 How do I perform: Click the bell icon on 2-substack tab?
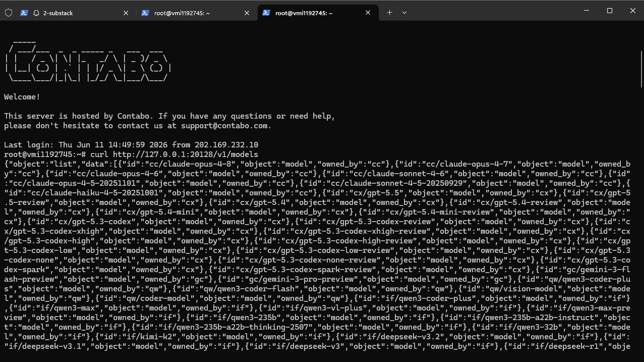pos(36,13)
